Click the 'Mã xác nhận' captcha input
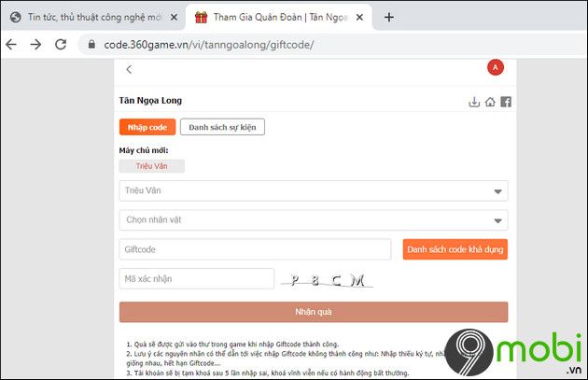The image size is (588, 380). point(197,279)
